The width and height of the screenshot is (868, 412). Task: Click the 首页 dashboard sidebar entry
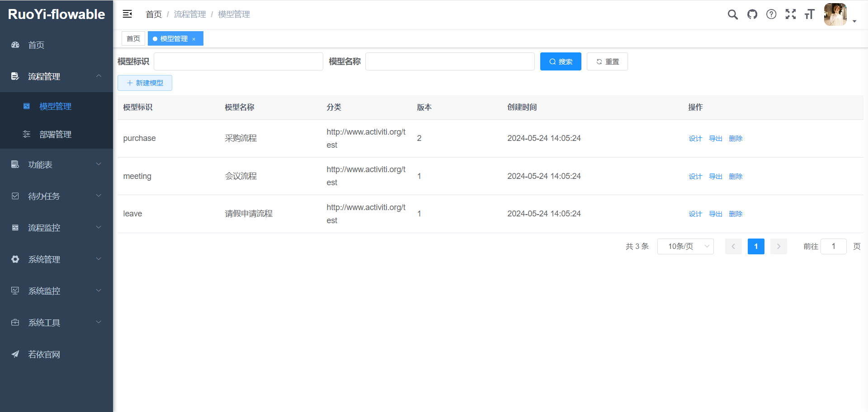(x=36, y=45)
